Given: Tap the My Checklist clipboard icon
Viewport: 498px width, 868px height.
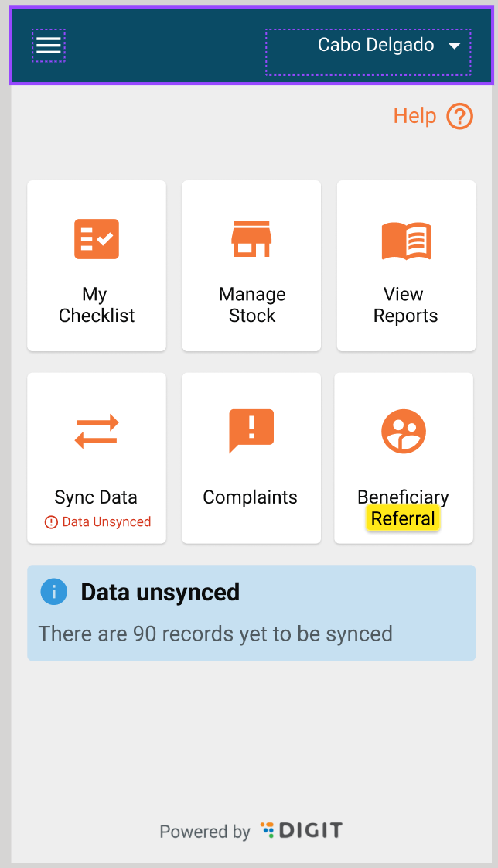Looking at the screenshot, I should [97, 239].
